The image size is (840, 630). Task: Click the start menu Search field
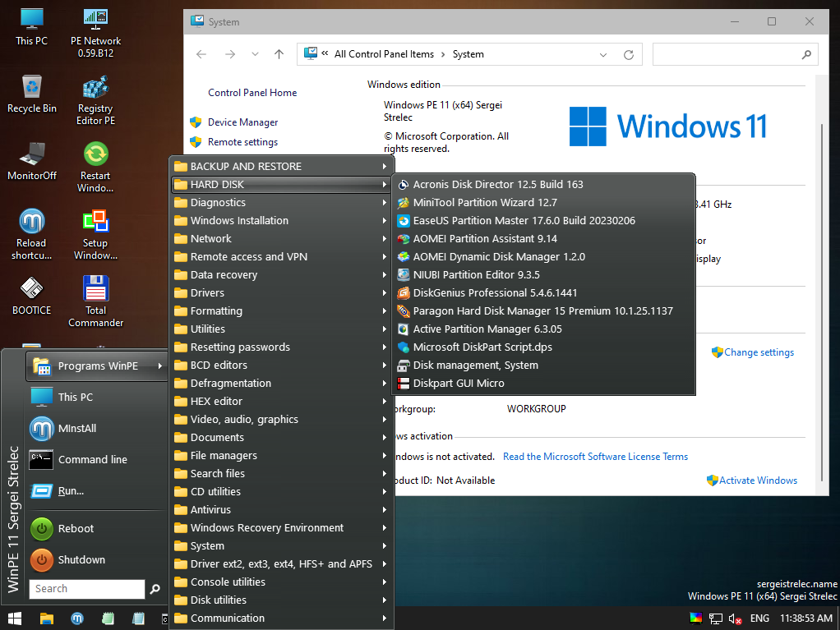87,589
